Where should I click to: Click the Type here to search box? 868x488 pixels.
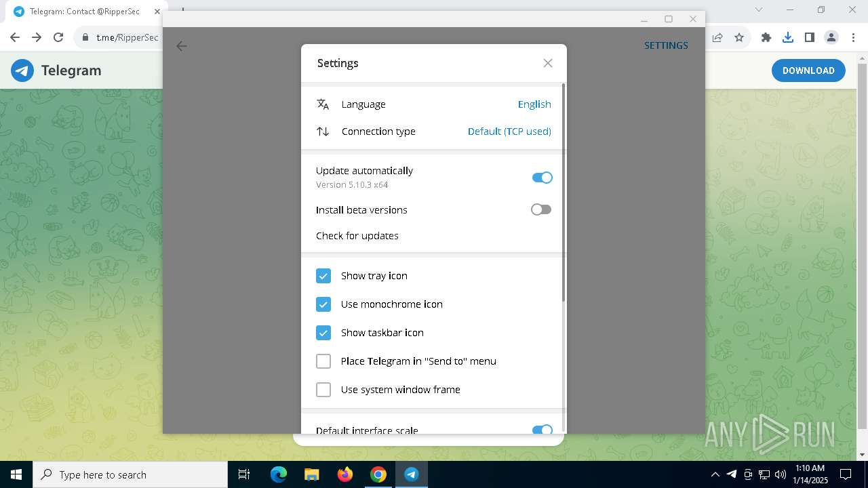coord(130,474)
